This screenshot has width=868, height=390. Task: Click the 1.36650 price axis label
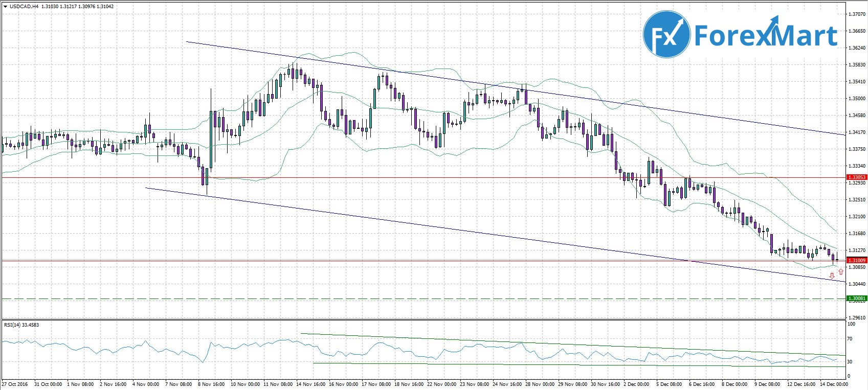point(857,31)
